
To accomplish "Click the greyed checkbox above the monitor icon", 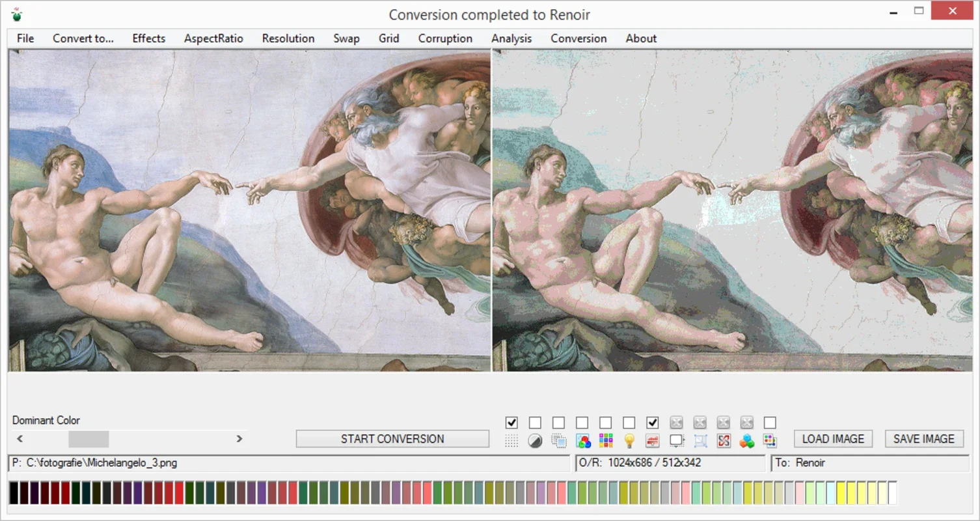I will 677,423.
